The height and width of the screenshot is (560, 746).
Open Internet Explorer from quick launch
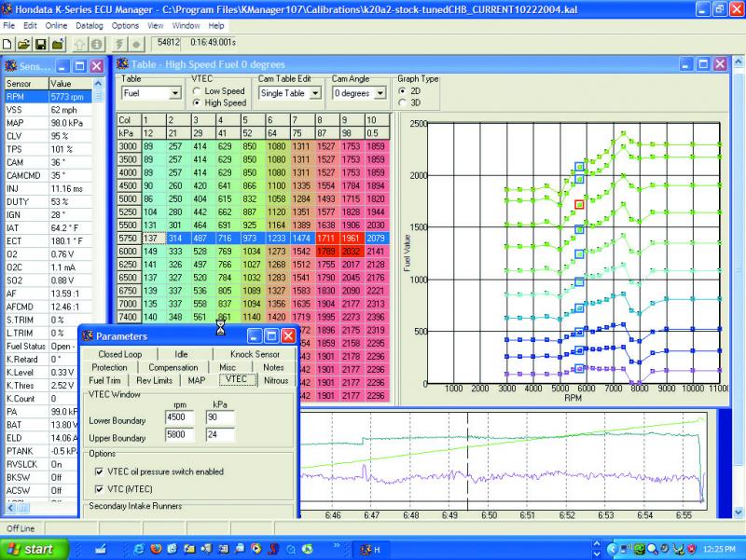click(139, 549)
